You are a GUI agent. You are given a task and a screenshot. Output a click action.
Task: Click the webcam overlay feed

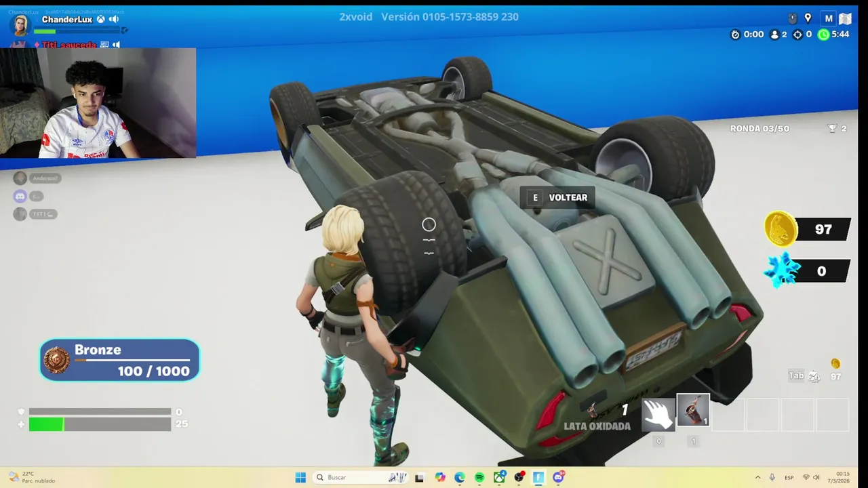(x=98, y=102)
